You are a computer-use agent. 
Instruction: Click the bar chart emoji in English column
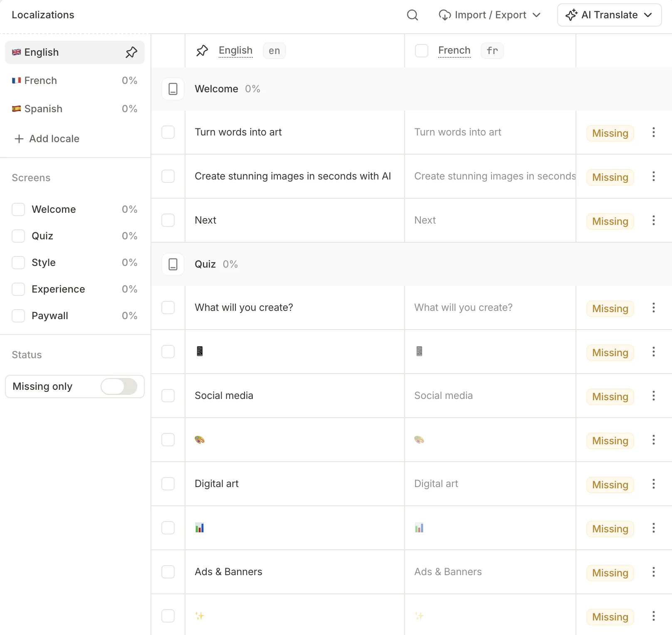pyautogui.click(x=200, y=528)
